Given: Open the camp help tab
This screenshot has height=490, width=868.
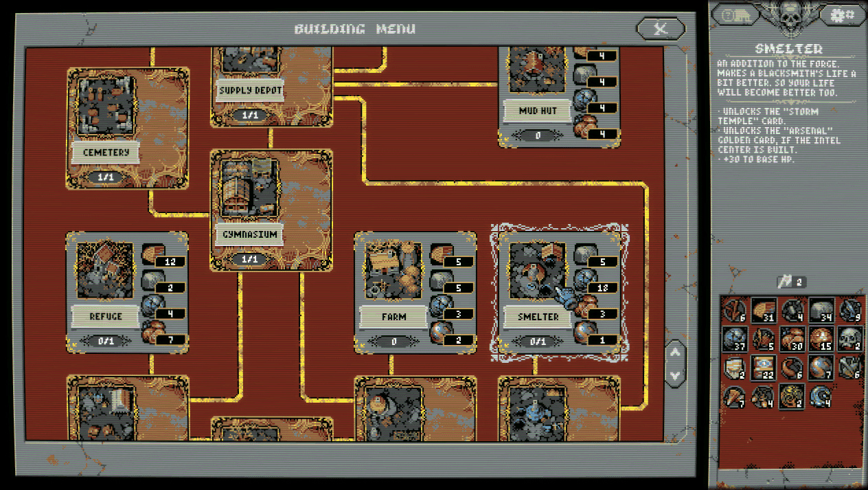Looking at the screenshot, I should (x=738, y=15).
